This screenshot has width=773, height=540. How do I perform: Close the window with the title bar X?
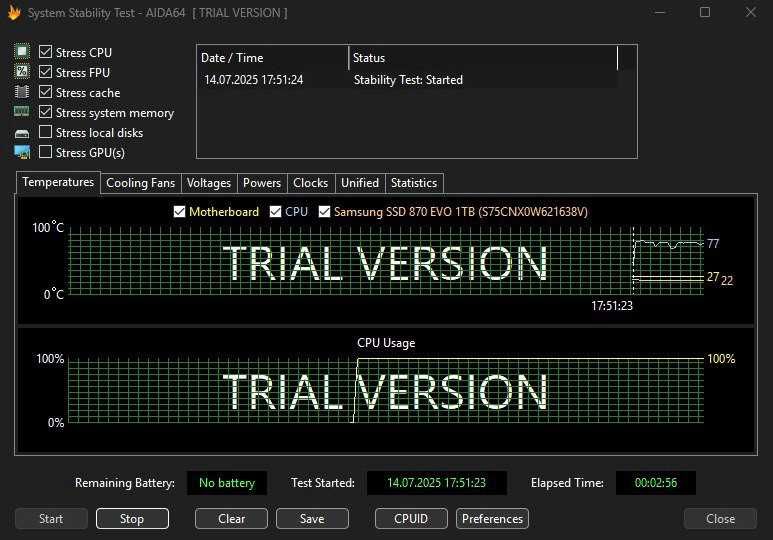[x=750, y=12]
